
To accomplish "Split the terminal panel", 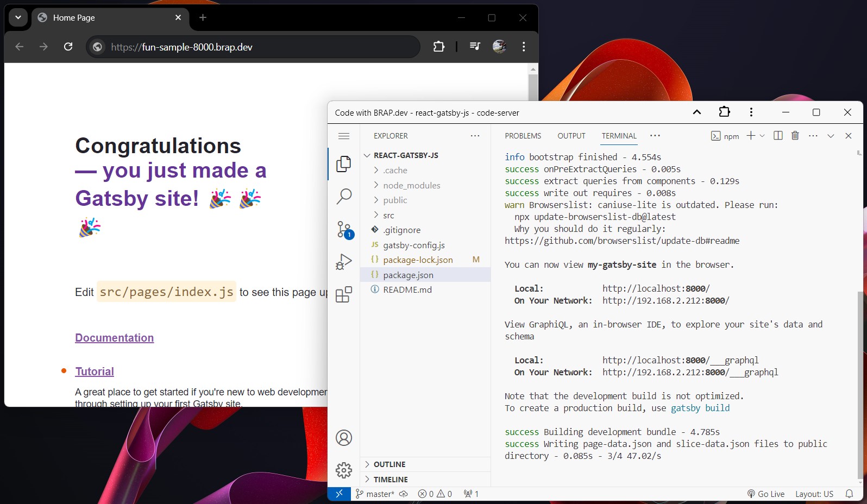I will [x=778, y=136].
